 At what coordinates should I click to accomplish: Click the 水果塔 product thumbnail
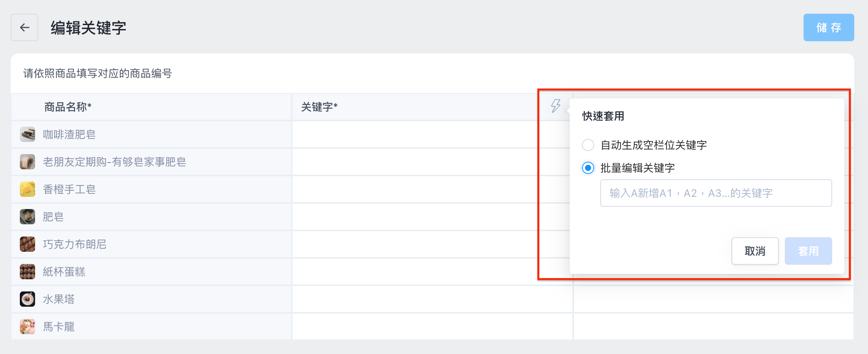pyautogui.click(x=27, y=299)
